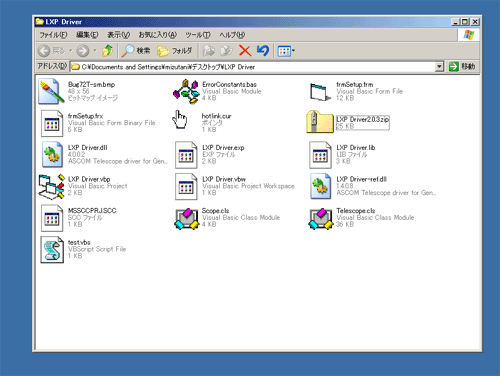This screenshot has width=500, height=376.
Task: Click the address bar path field
Action: 252,67
